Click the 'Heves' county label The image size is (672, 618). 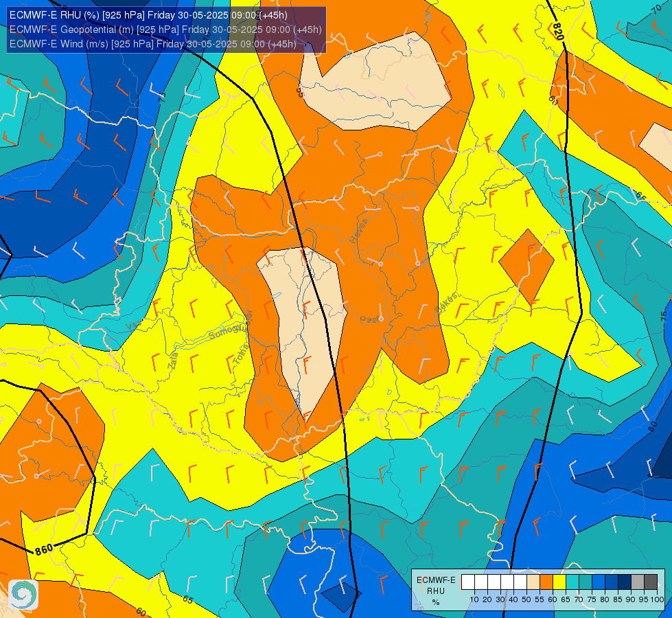pos(359,231)
